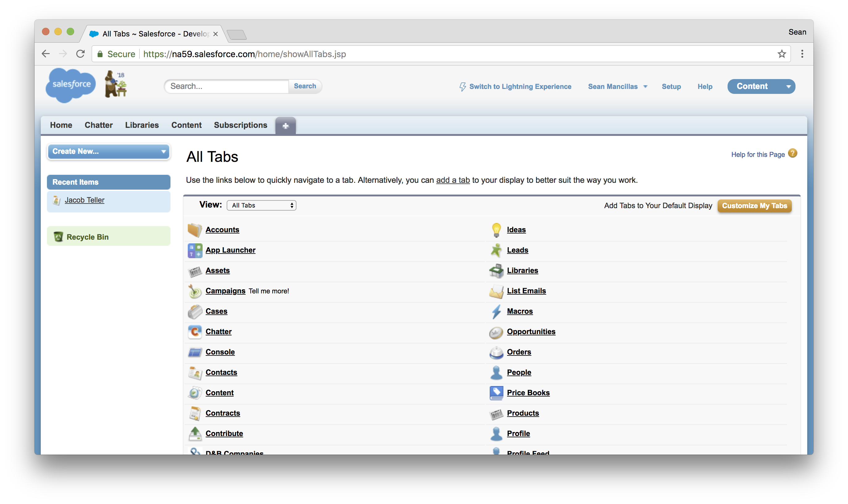Open the Libraries tab in navigation
Image resolution: width=848 pixels, height=504 pixels.
point(142,125)
